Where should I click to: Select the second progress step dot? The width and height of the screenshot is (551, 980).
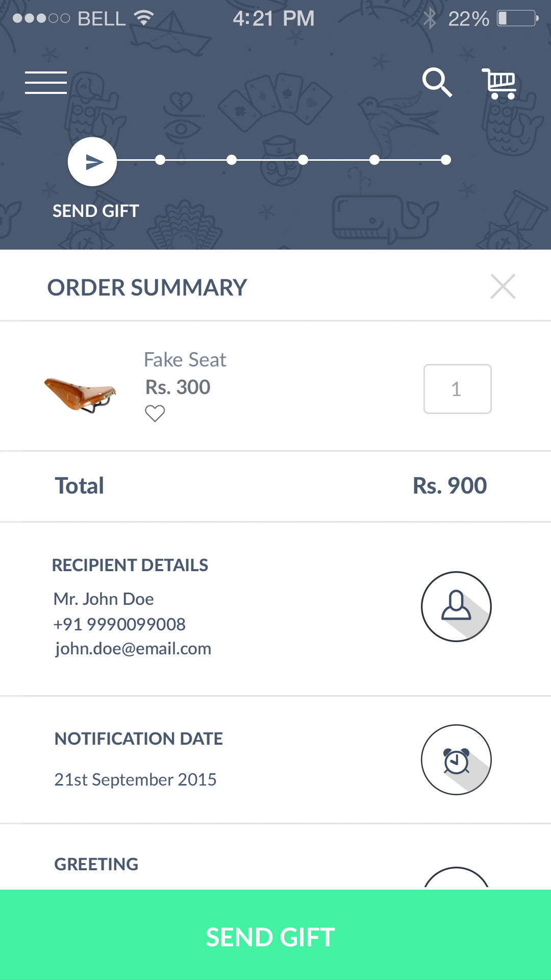[160, 160]
